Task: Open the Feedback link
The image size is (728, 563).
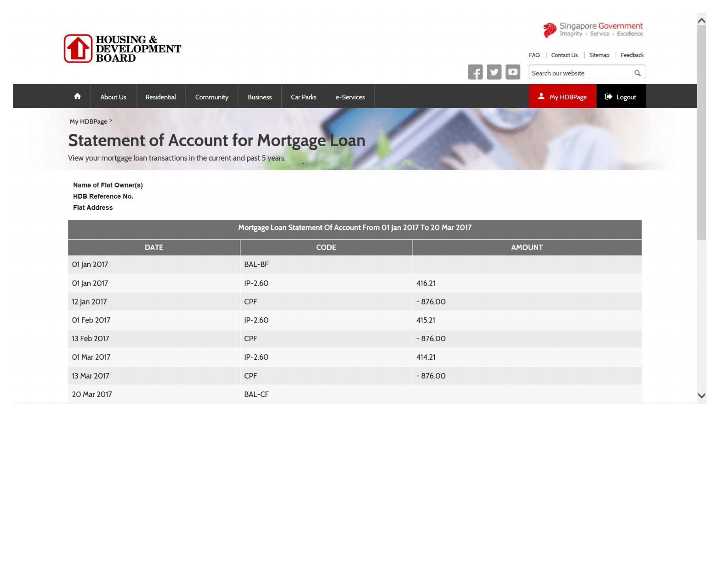Action: coord(632,55)
